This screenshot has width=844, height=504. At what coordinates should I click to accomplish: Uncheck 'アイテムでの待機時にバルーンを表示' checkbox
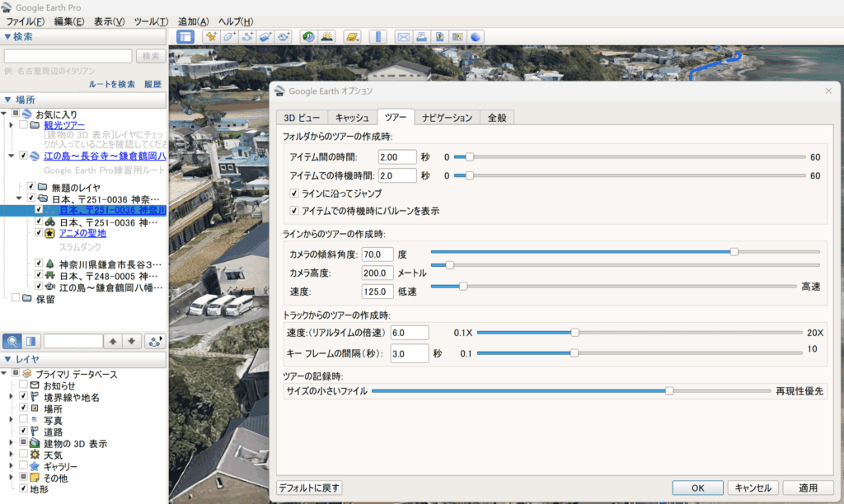(x=294, y=211)
